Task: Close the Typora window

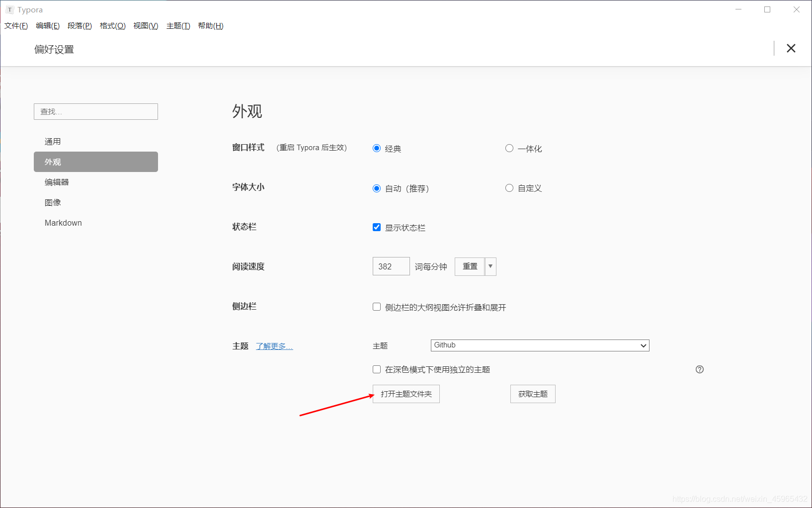Action: pyautogui.click(x=797, y=9)
